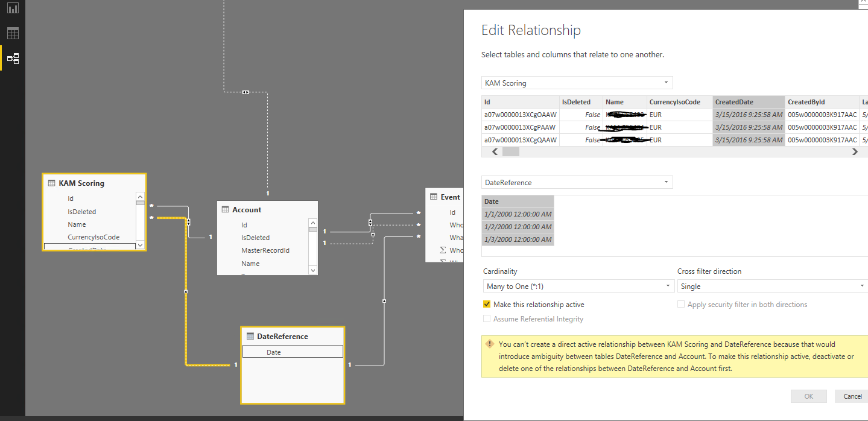Switch to Report view icon

[x=13, y=8]
